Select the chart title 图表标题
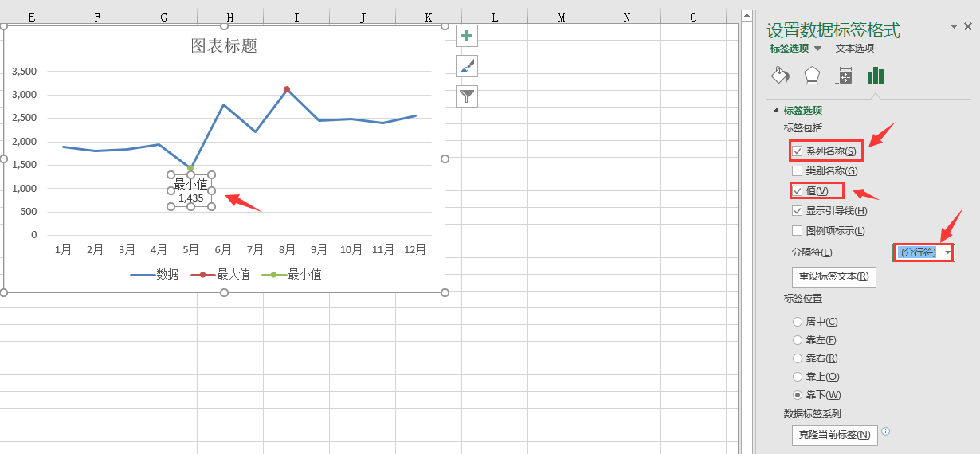Screen dimensions: 980x454 click(224, 46)
